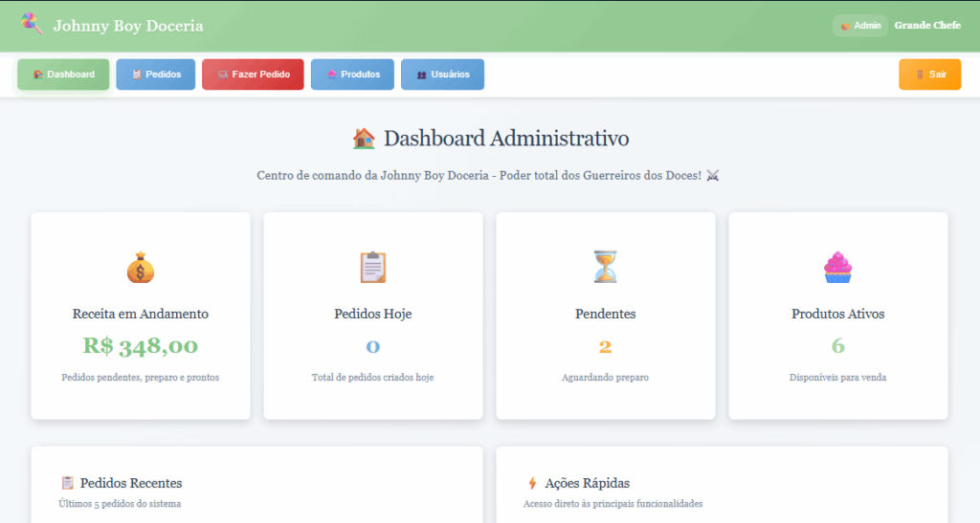Select the R$ 348,00 revenue value
Viewport: 980px width, 523px height.
click(141, 346)
